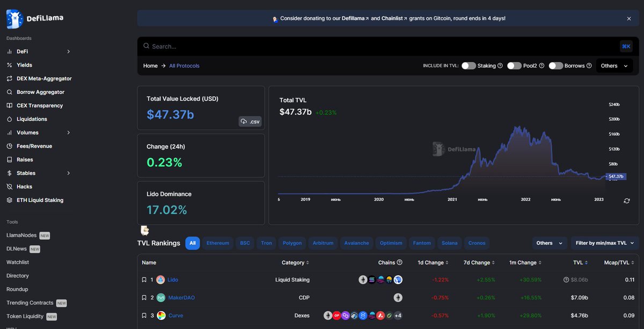Click the ETH Liquid Staking layers icon
Screen dimensions: 644x329
click(10, 200)
